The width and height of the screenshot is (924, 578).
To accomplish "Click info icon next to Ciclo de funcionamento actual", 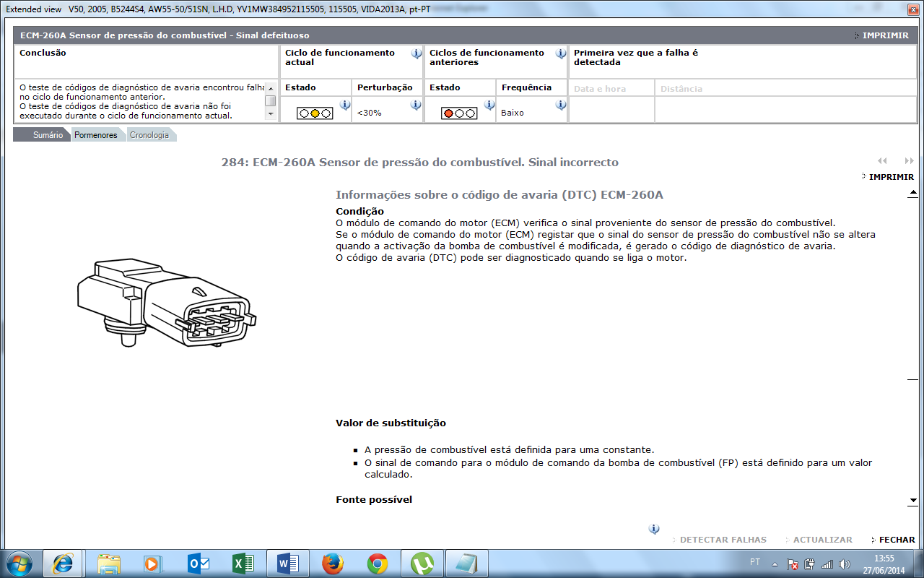I will [x=417, y=53].
